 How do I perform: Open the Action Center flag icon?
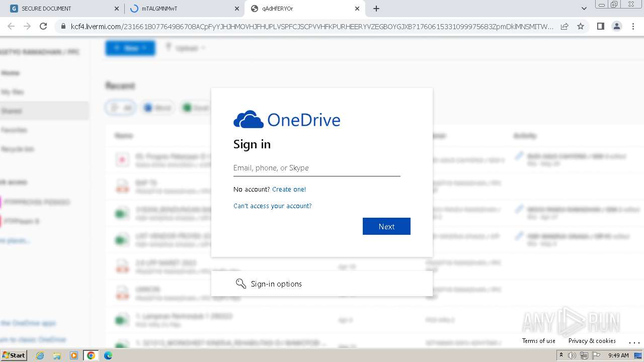click(596, 355)
